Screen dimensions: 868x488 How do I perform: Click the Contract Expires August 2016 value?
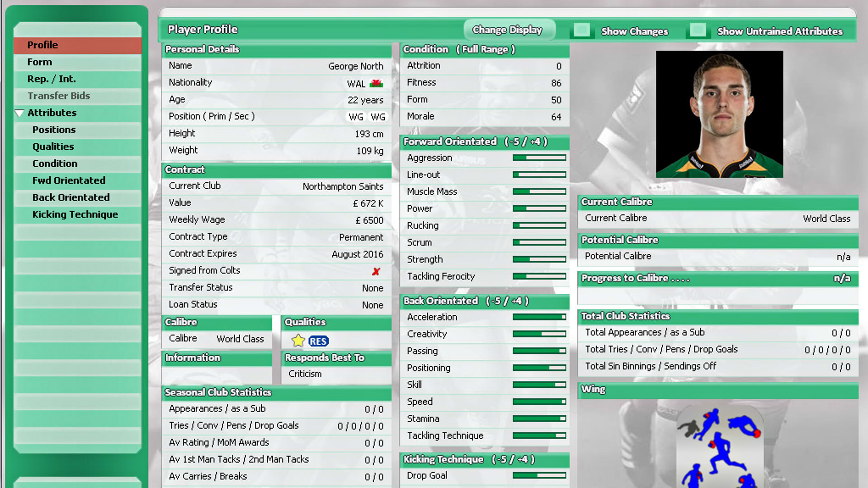(357, 254)
